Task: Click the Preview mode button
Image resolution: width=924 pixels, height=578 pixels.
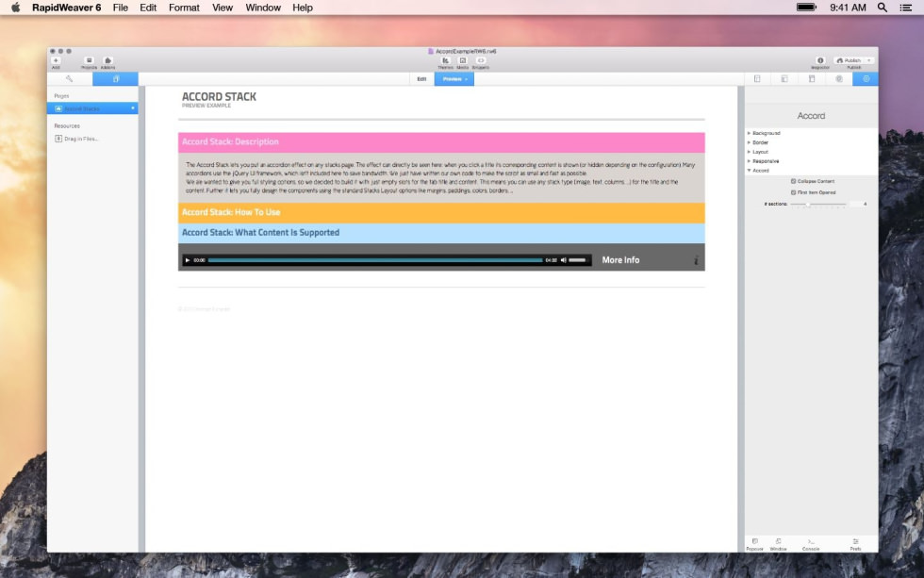Action: pyautogui.click(x=454, y=79)
